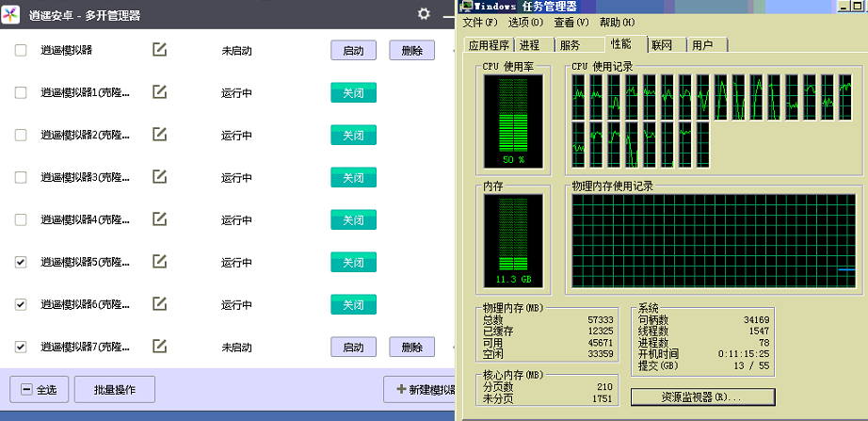The image size is (868, 421).
Task: Close 逍遥模拟器6 with 关闭 button
Action: [354, 304]
